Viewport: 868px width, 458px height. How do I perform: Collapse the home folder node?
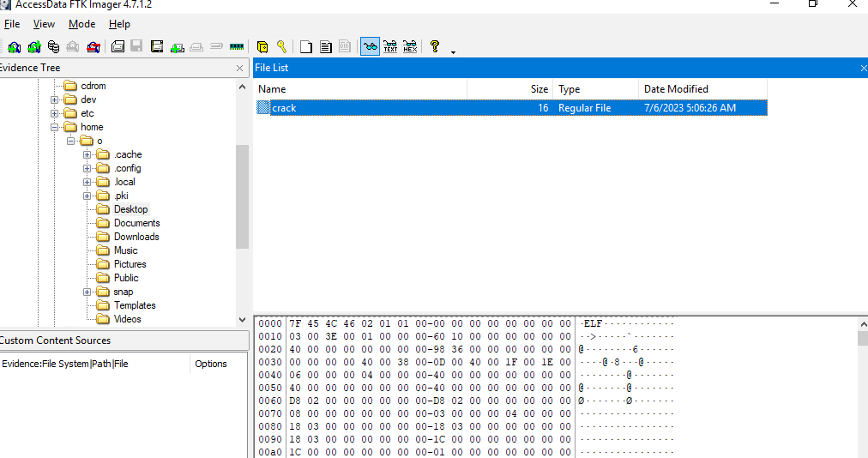[x=54, y=128]
